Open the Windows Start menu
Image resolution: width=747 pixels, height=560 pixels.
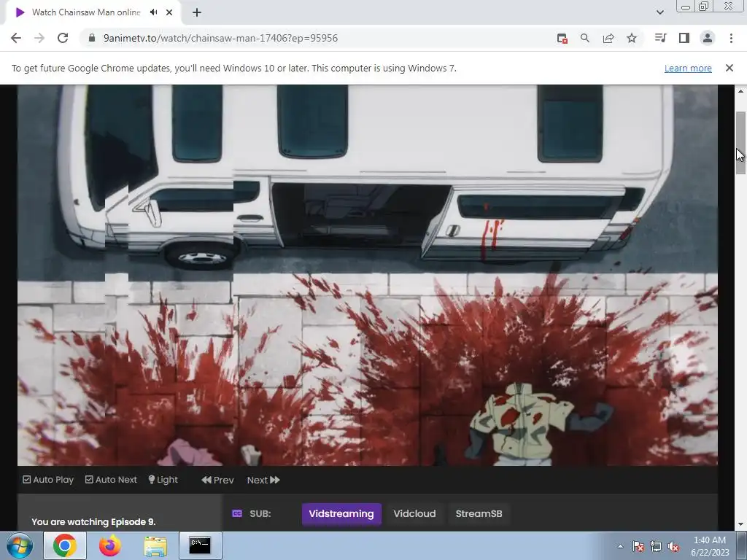(x=20, y=545)
